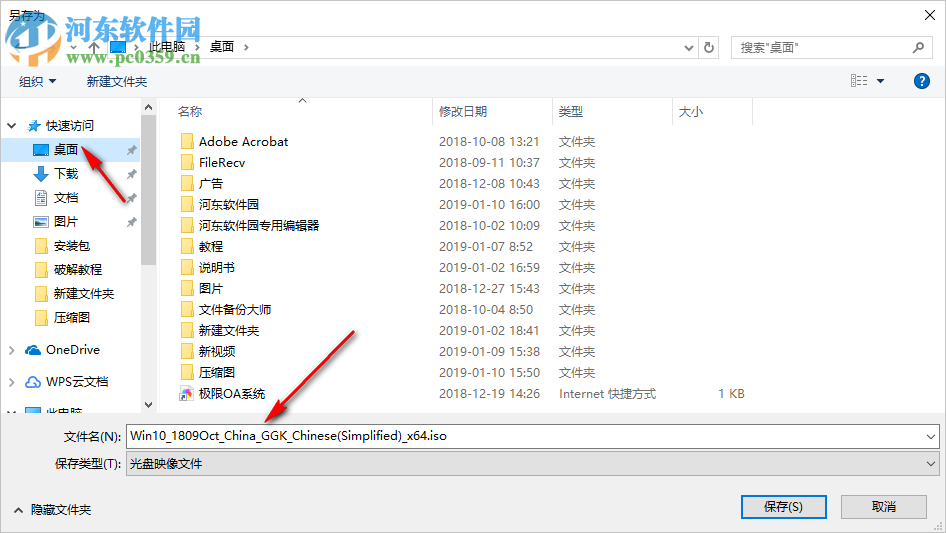Expand the OneDrive tree node
The height and width of the screenshot is (533, 946).
pos(11,350)
